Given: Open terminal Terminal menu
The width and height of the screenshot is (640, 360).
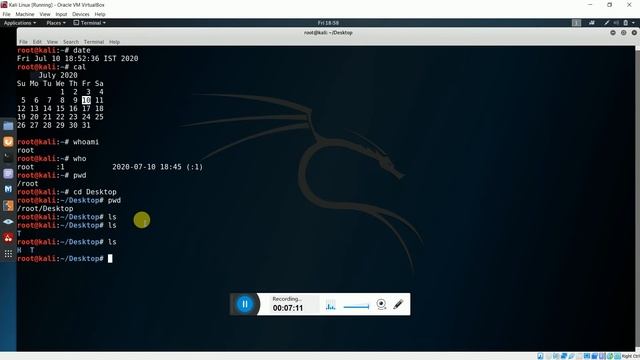Looking at the screenshot, I should point(93,42).
